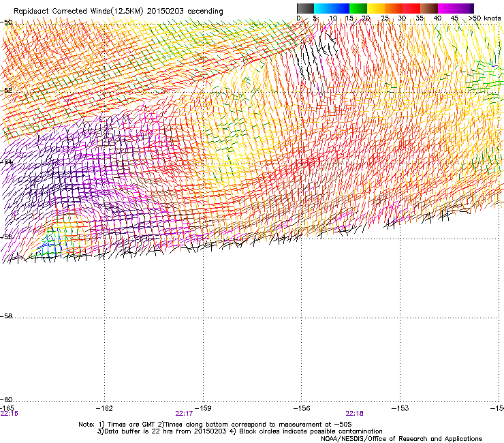This screenshot has width=504, height=443.
Task: Click the gray 0-5 knots legend swatch
Action: click(305, 8)
